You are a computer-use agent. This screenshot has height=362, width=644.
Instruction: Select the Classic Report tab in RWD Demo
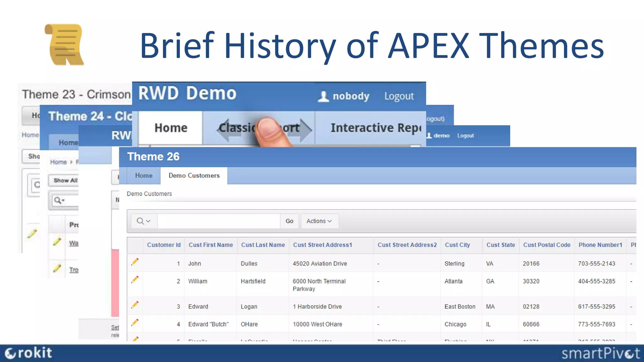click(x=259, y=128)
